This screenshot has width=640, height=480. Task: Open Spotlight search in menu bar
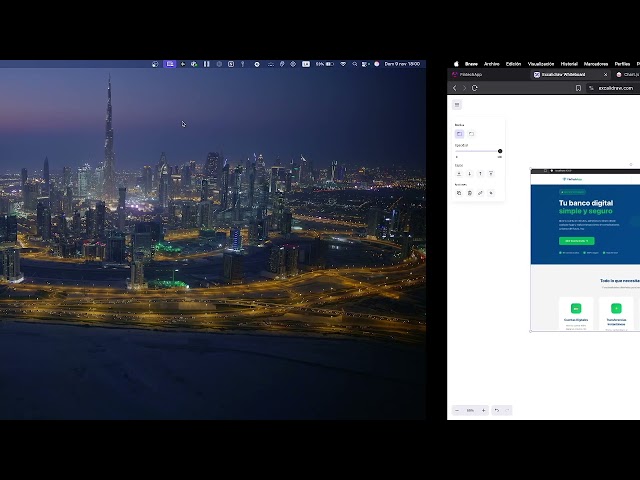pos(355,64)
